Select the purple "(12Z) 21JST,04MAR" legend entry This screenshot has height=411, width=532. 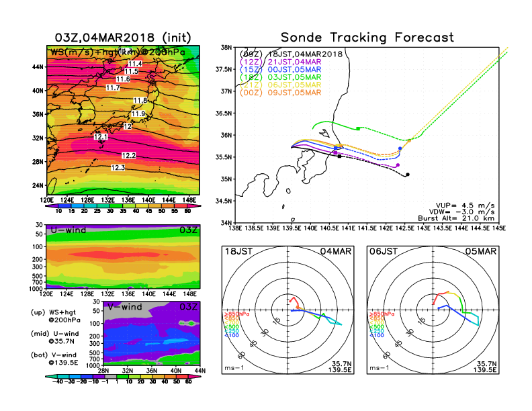280,62
